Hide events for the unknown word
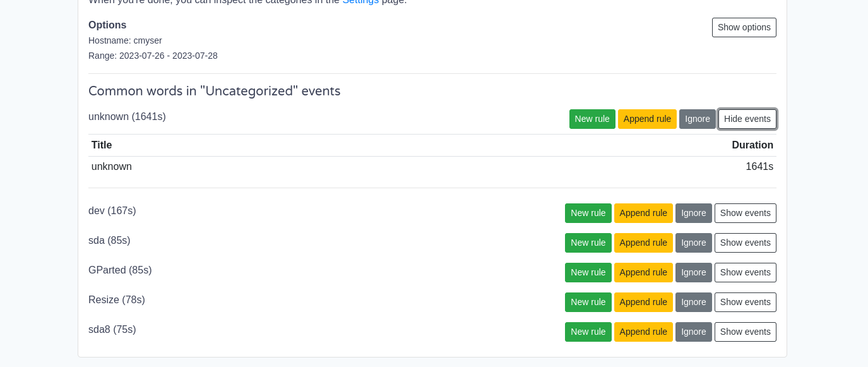 point(747,119)
